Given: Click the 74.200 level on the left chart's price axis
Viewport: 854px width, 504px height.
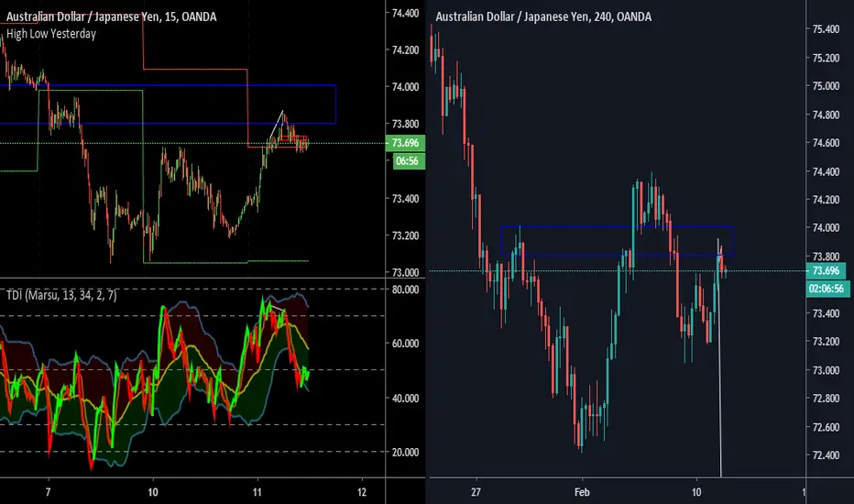Looking at the screenshot, I should (405, 50).
